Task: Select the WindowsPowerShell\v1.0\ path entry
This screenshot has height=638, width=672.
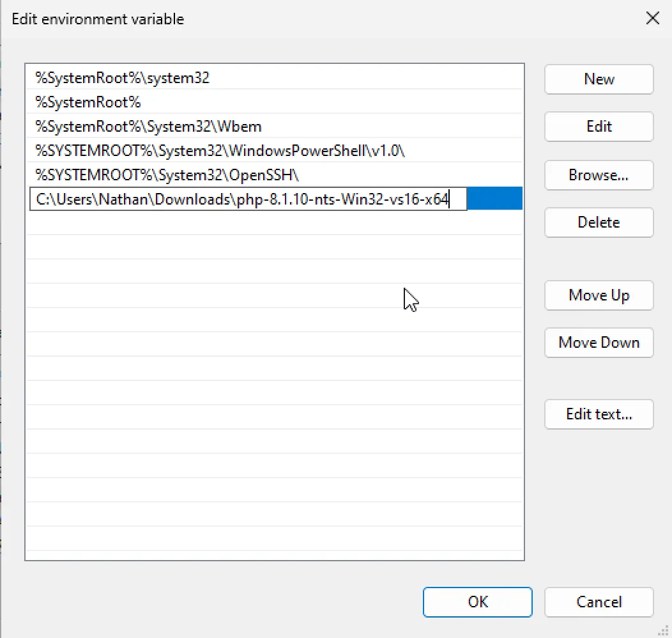Action: coord(274,151)
